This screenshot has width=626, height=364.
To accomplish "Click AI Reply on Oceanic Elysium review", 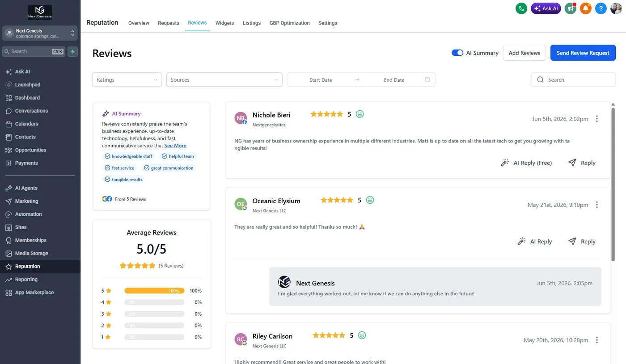I will [534, 242].
